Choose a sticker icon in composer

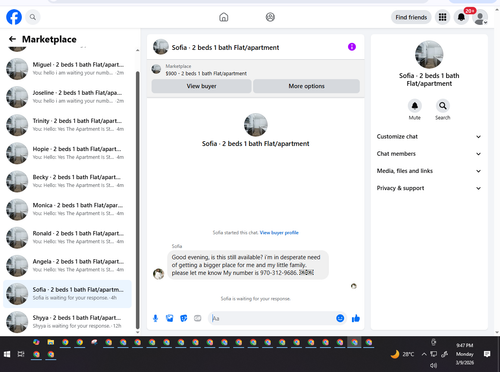184,318
